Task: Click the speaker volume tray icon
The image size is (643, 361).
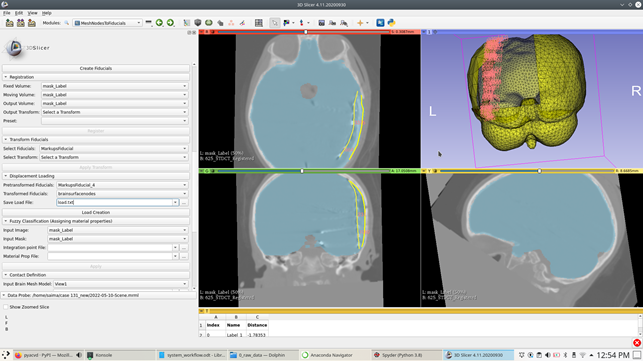Action: pos(547,355)
